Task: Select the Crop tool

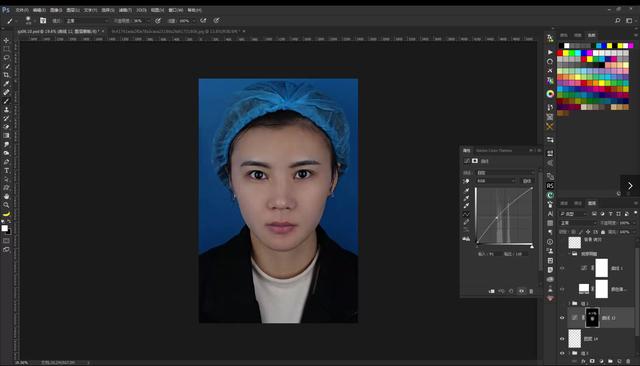Action: coord(6,75)
